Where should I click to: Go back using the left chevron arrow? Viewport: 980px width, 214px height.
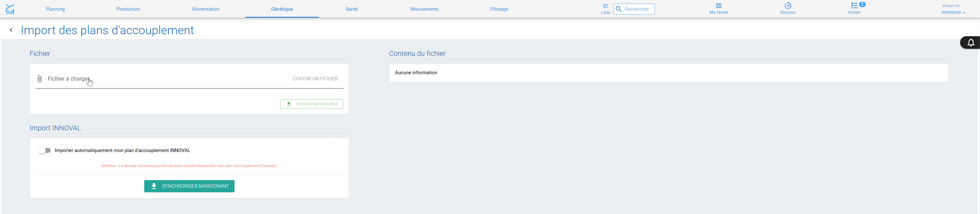(x=11, y=30)
